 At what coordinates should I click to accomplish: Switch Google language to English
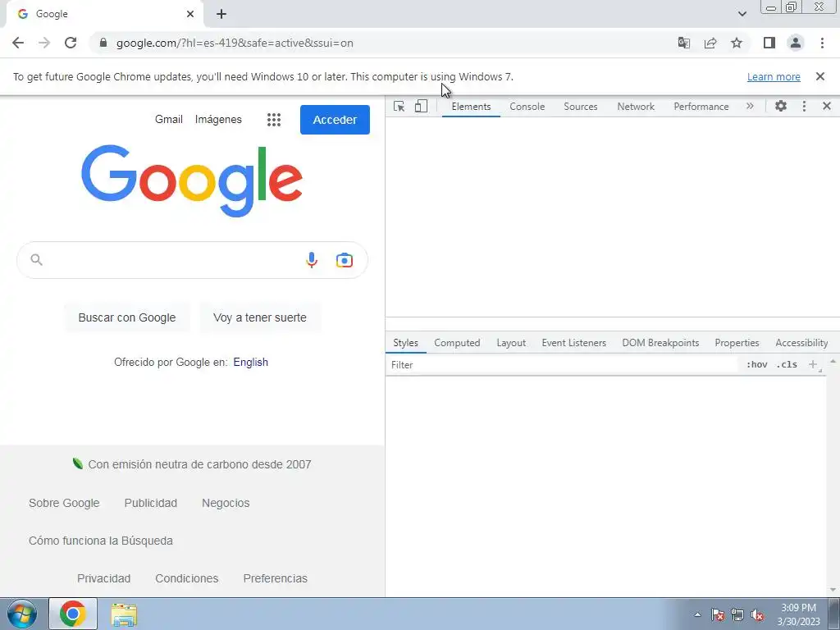click(x=250, y=362)
